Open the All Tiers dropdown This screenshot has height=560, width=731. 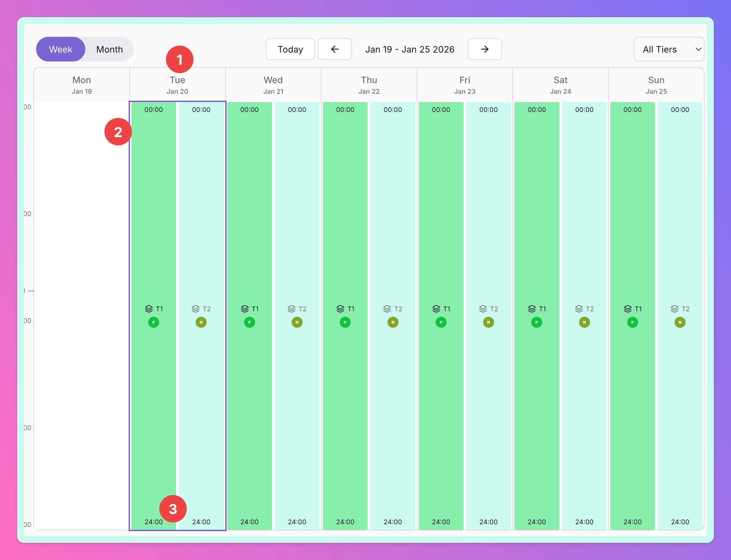(660, 49)
